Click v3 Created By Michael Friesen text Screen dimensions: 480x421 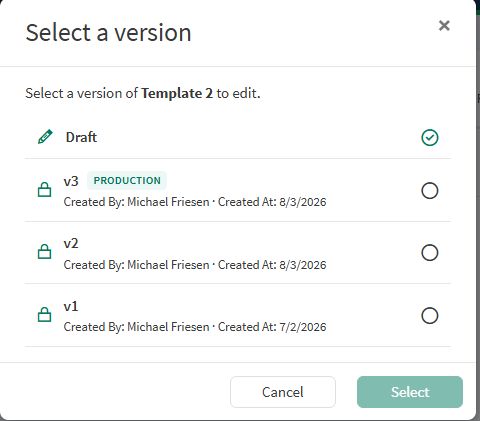(x=136, y=202)
